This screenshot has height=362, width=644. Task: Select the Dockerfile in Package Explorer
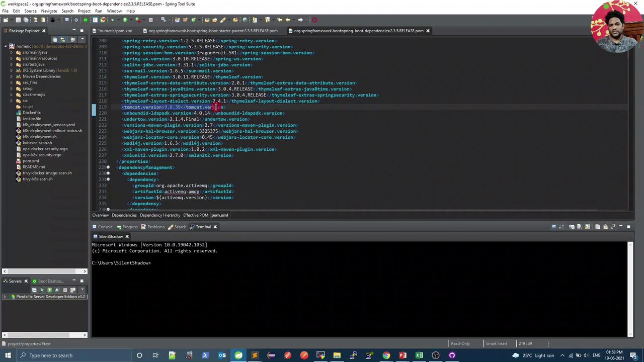coord(31,113)
